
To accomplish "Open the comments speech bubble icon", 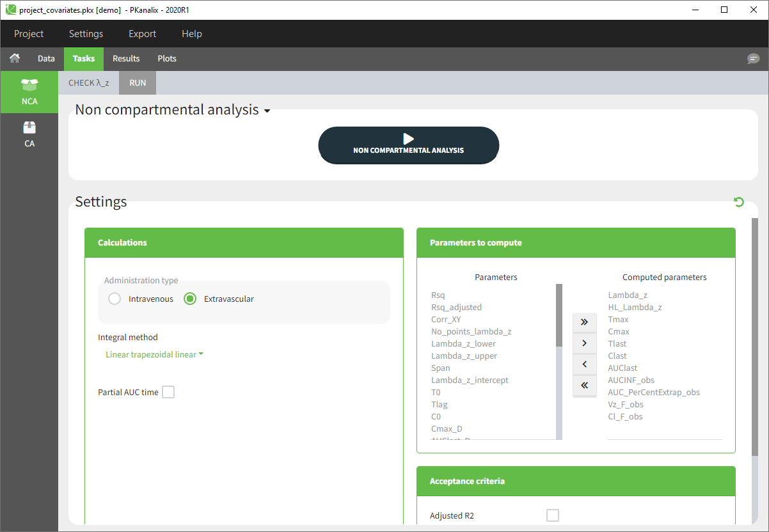I will pos(753,59).
